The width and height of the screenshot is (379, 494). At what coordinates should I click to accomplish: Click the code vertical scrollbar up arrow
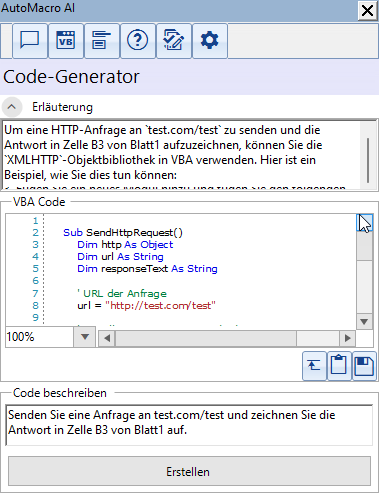(364, 223)
